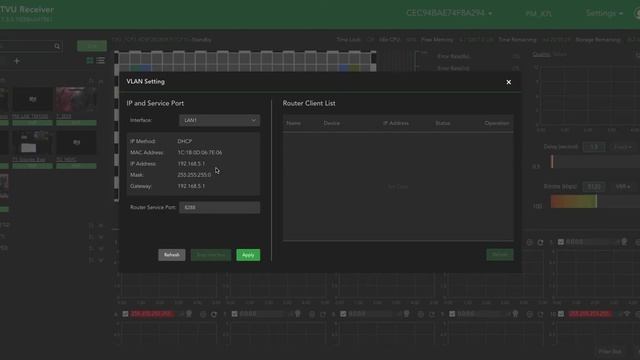Screen dimensions: 640x360
Task: Adjust the Delay slider handle
Action: coord(552,162)
